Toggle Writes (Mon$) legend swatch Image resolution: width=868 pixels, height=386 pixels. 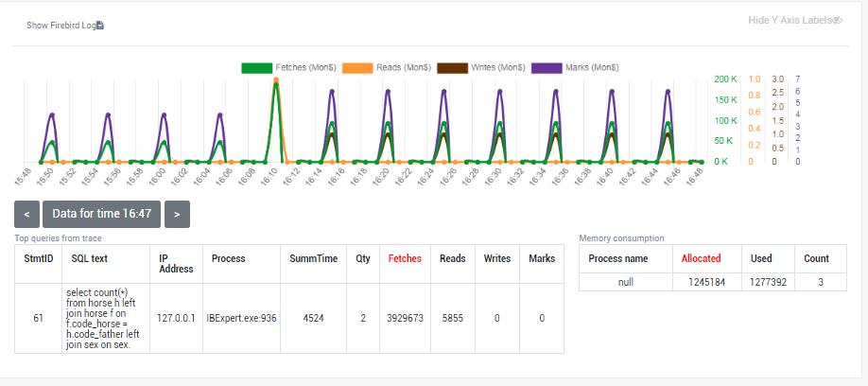point(452,67)
